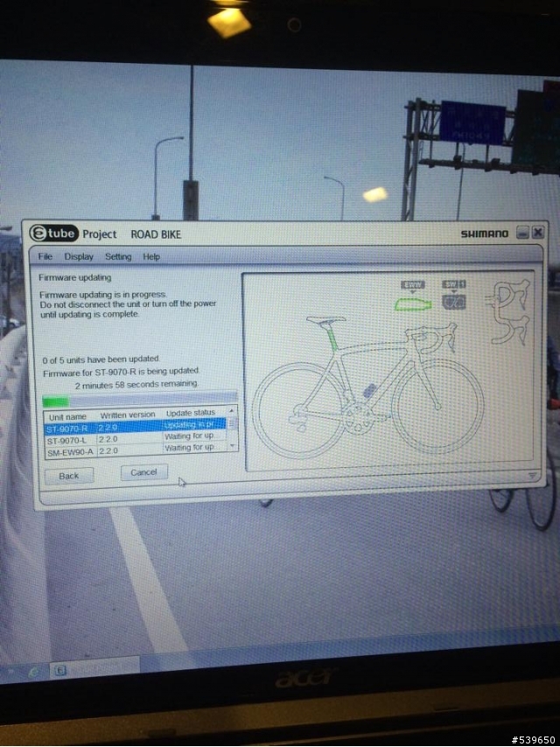Open the File menu
The image size is (560, 747).
click(x=45, y=256)
